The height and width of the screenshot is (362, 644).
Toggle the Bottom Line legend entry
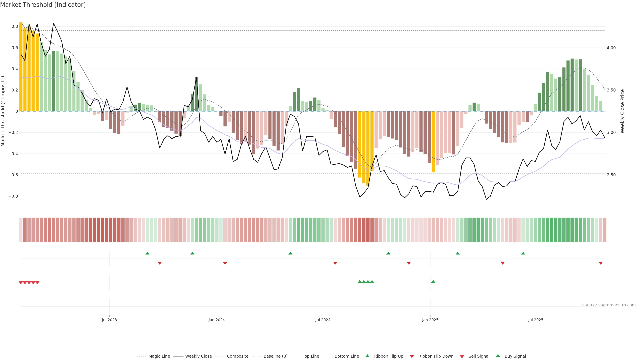point(346,356)
